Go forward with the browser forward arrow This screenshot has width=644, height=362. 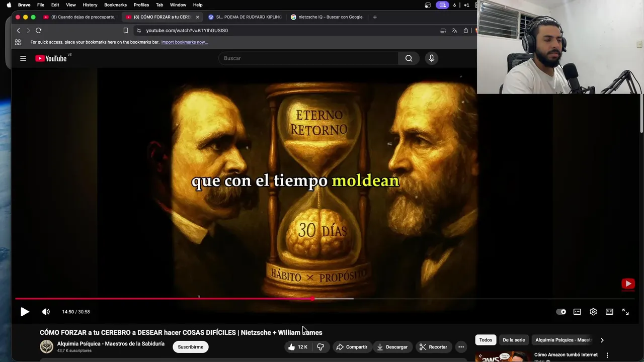pos(28,31)
